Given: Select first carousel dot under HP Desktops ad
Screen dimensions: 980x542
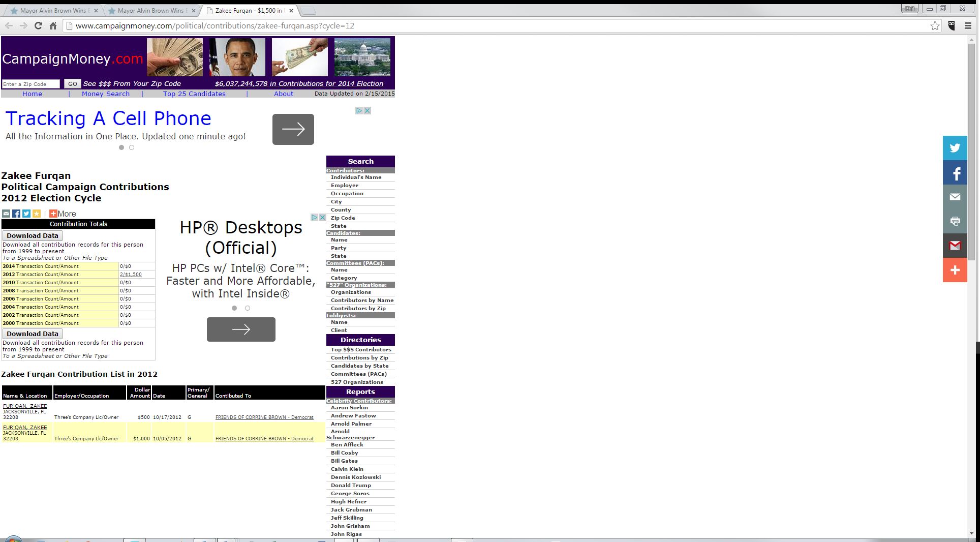Looking at the screenshot, I should 234,308.
